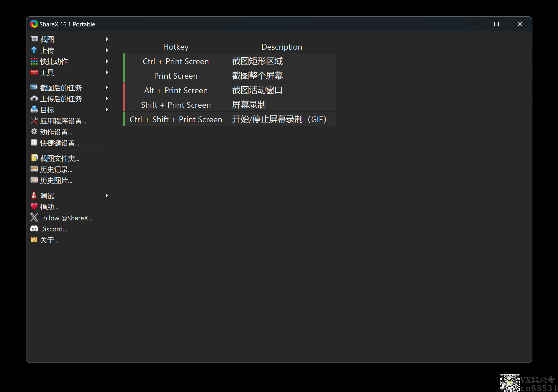The width and height of the screenshot is (558, 392).
Task: Click the red status bar beside Alt + Print Screen
Action: pos(124,90)
